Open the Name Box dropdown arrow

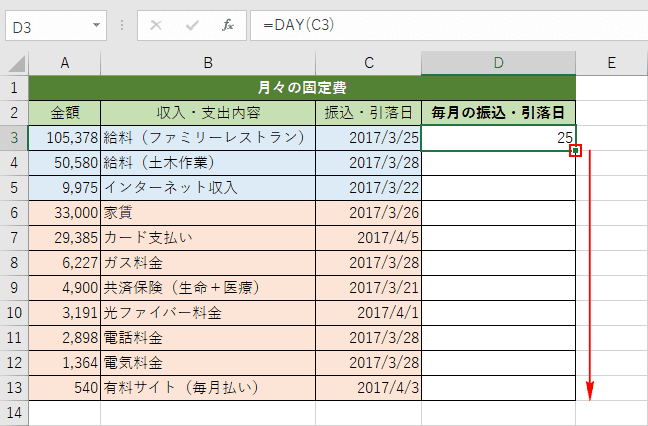(96, 25)
